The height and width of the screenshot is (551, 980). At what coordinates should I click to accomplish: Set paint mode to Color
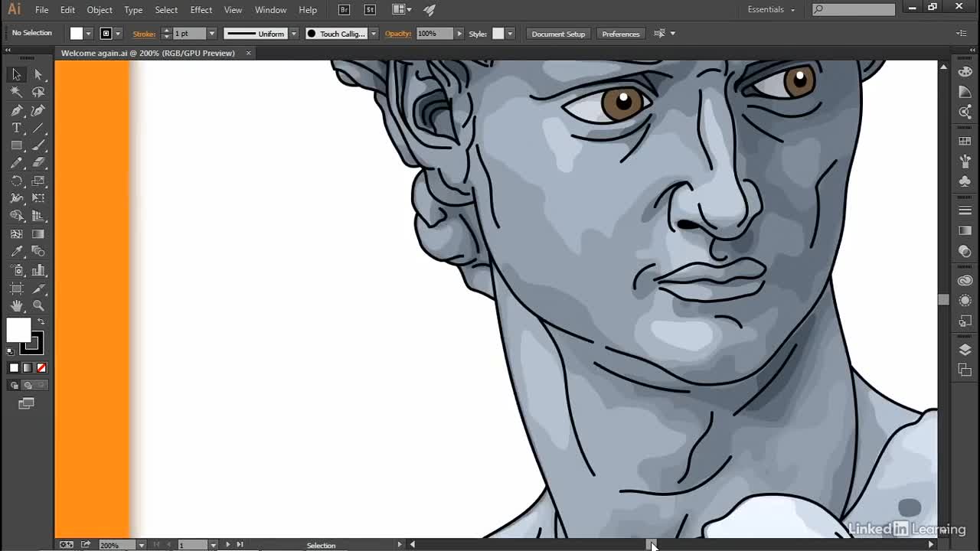coord(14,368)
